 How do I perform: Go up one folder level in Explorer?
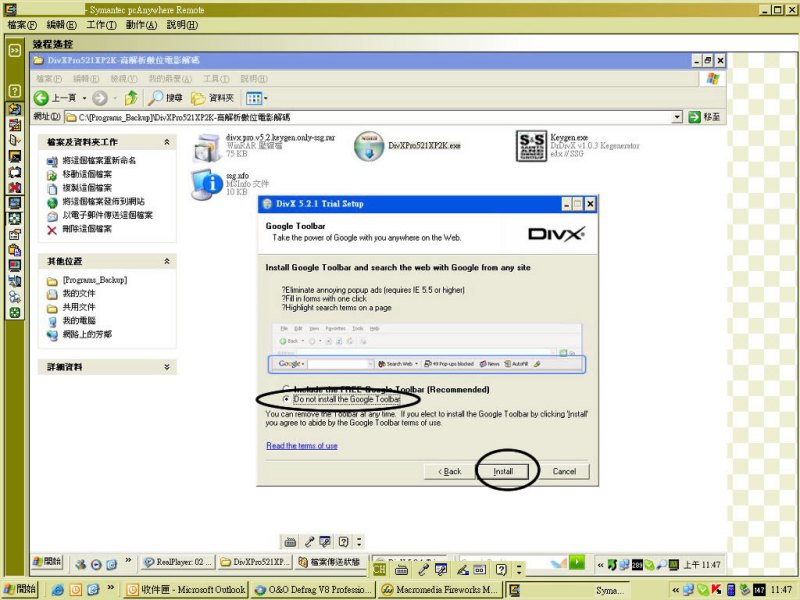[131, 97]
